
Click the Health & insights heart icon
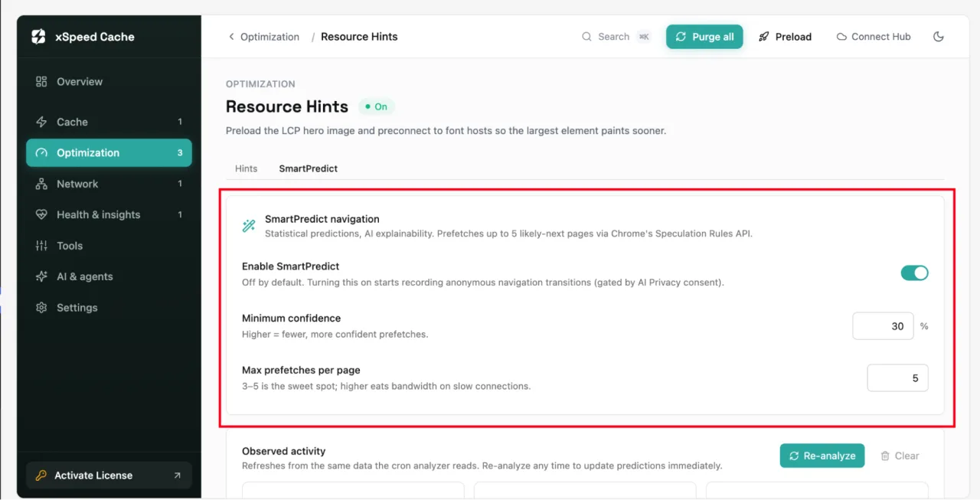pos(41,215)
